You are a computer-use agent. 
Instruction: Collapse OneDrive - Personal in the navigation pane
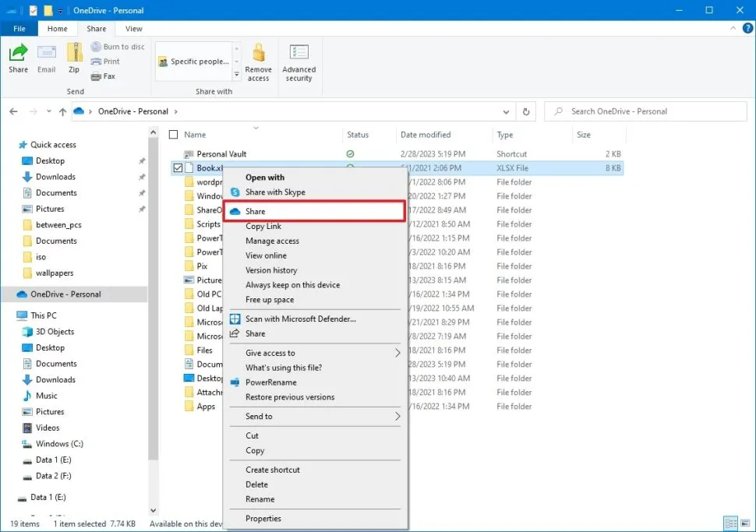coord(9,294)
